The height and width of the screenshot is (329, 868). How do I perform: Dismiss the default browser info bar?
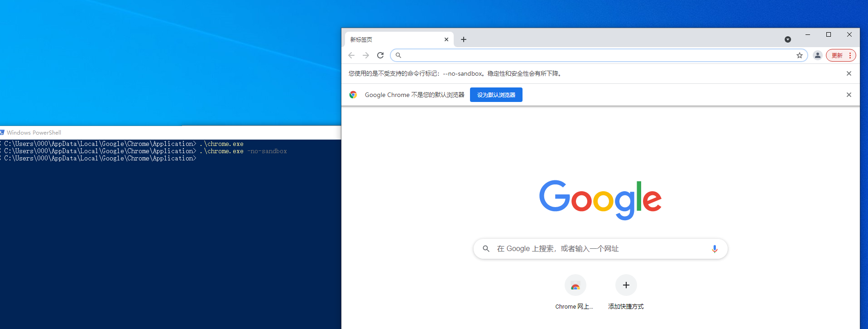pyautogui.click(x=849, y=95)
